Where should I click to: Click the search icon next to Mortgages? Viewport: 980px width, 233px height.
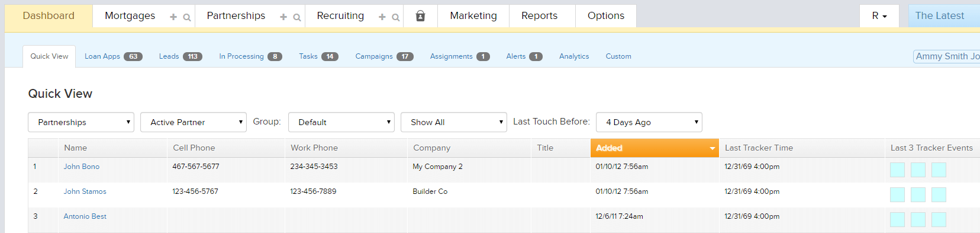pos(187,17)
